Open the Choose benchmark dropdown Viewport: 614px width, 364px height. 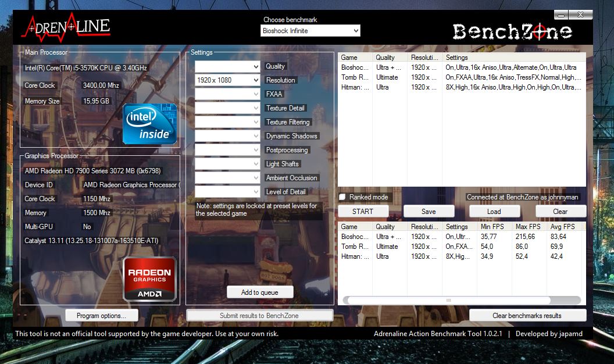point(310,31)
